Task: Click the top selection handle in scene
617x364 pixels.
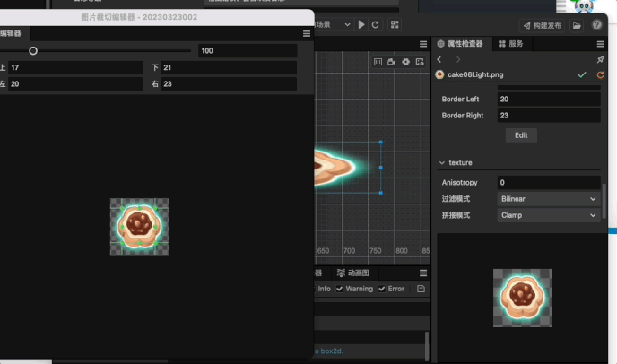Action: click(x=380, y=142)
